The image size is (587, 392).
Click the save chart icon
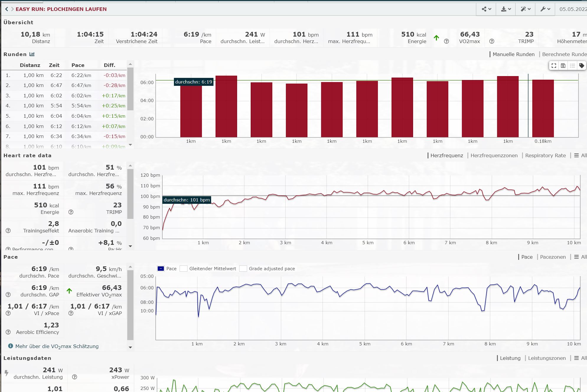[563, 66]
